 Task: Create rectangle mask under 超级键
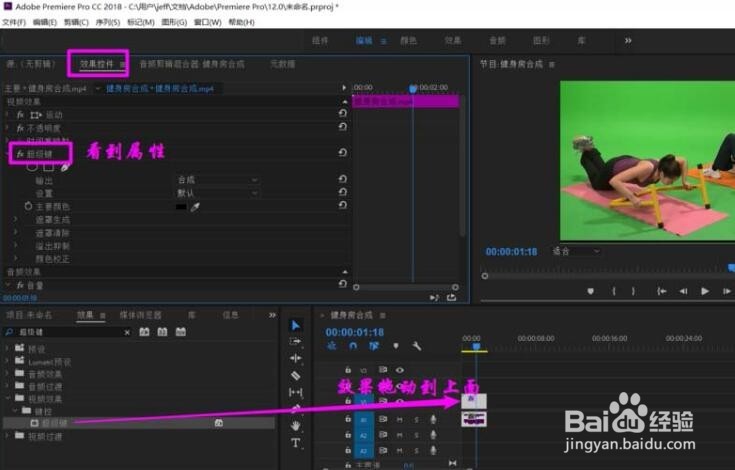[x=48, y=166]
